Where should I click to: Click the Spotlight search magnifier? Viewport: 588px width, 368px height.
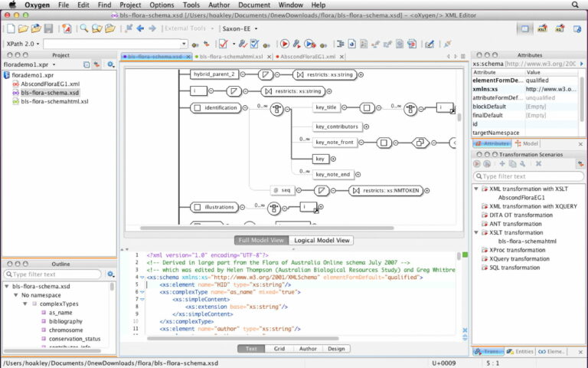pyautogui.click(x=575, y=5)
